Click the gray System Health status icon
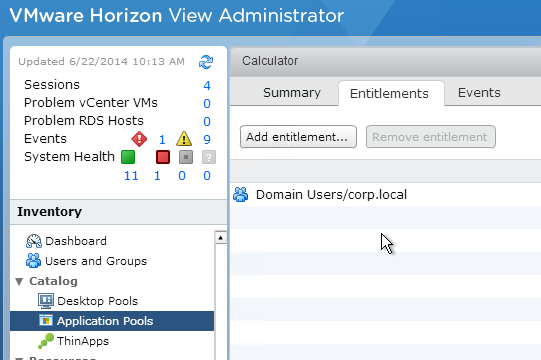Viewport: 541px width, 360px height. (x=186, y=157)
